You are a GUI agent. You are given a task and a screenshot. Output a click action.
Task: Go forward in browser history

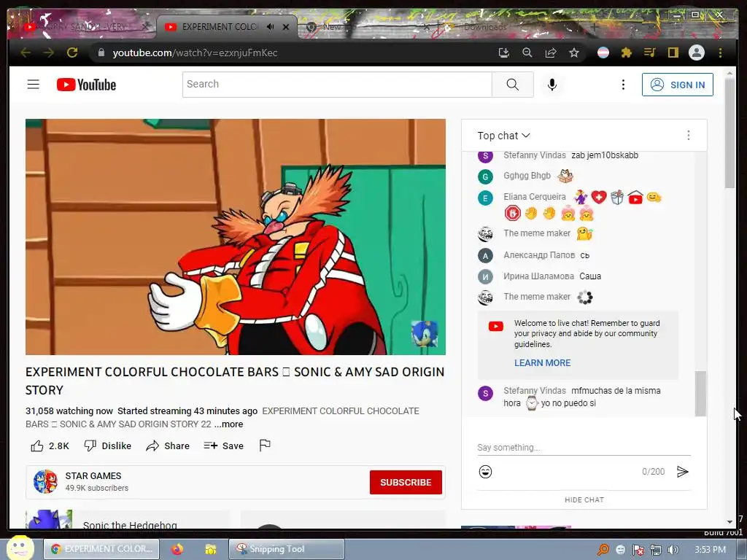tap(49, 52)
